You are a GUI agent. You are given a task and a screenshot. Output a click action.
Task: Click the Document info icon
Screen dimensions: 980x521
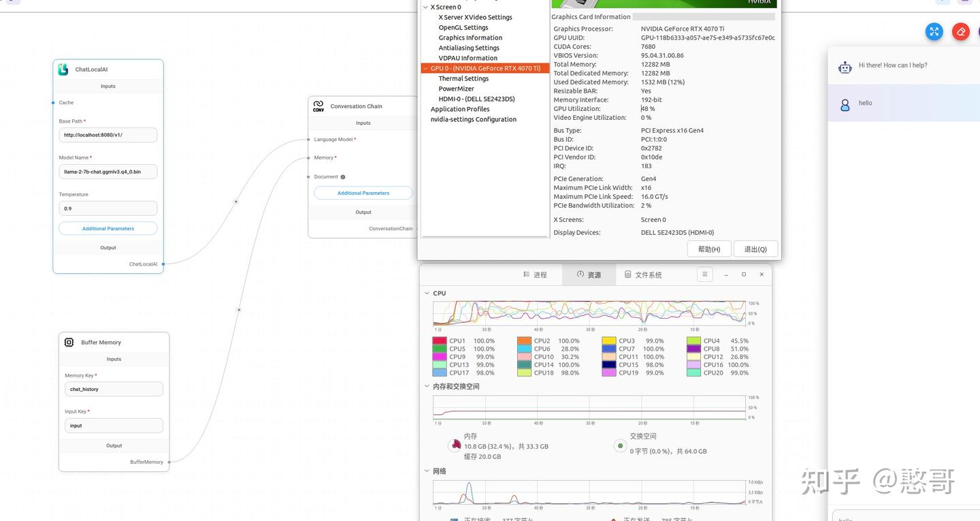(x=342, y=177)
